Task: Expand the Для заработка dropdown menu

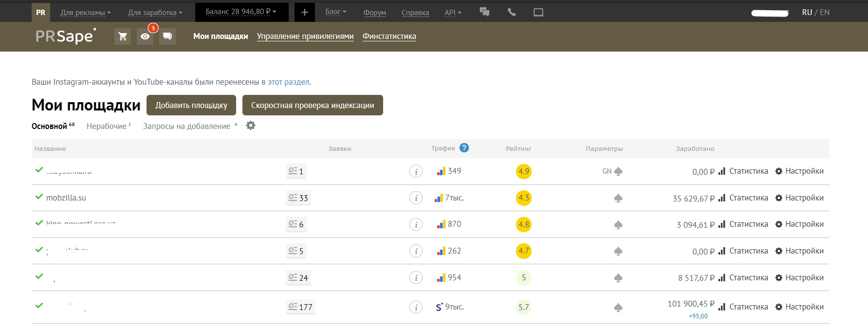Action: pyautogui.click(x=155, y=13)
